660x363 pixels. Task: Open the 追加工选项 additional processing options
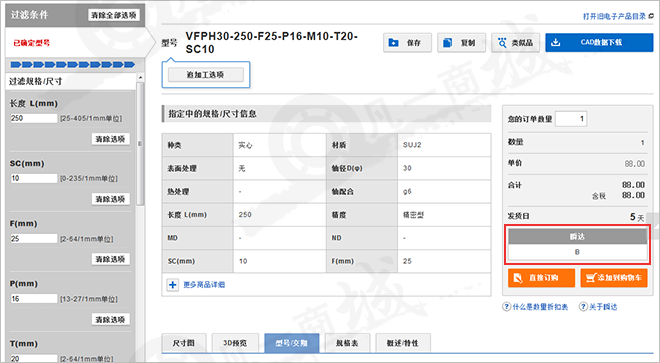coord(206,75)
